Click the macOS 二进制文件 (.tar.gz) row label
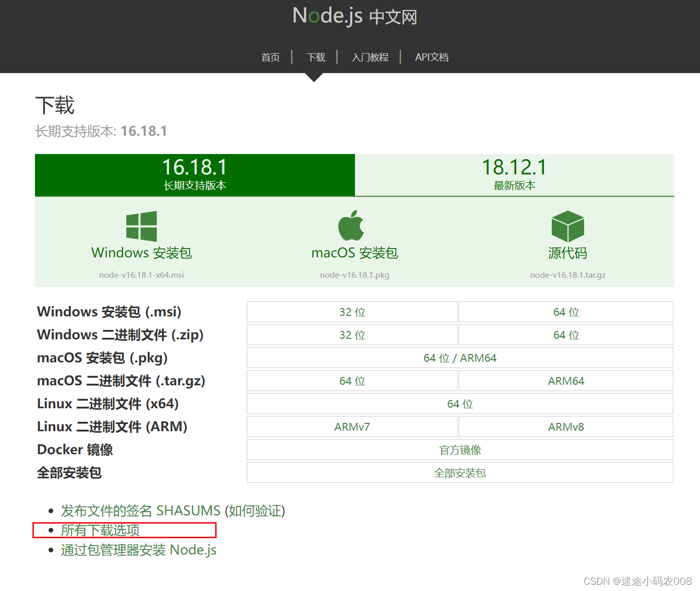 coord(121,381)
